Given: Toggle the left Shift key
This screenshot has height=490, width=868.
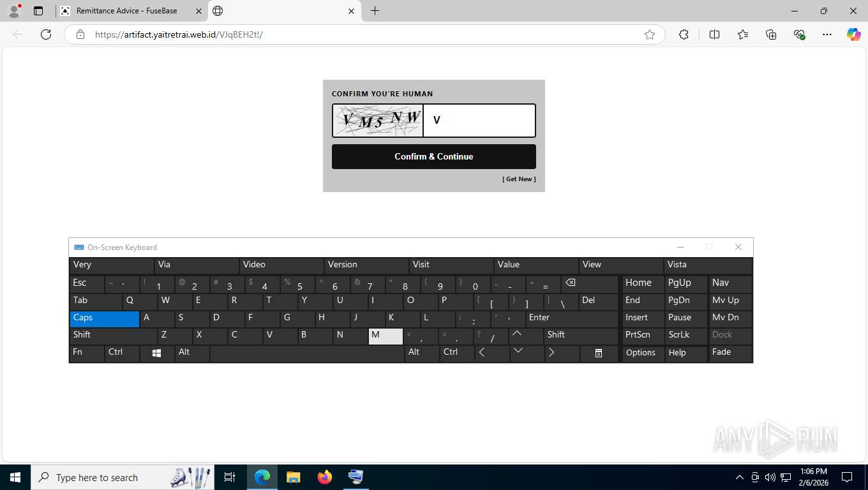Looking at the screenshot, I should pyautogui.click(x=113, y=336).
